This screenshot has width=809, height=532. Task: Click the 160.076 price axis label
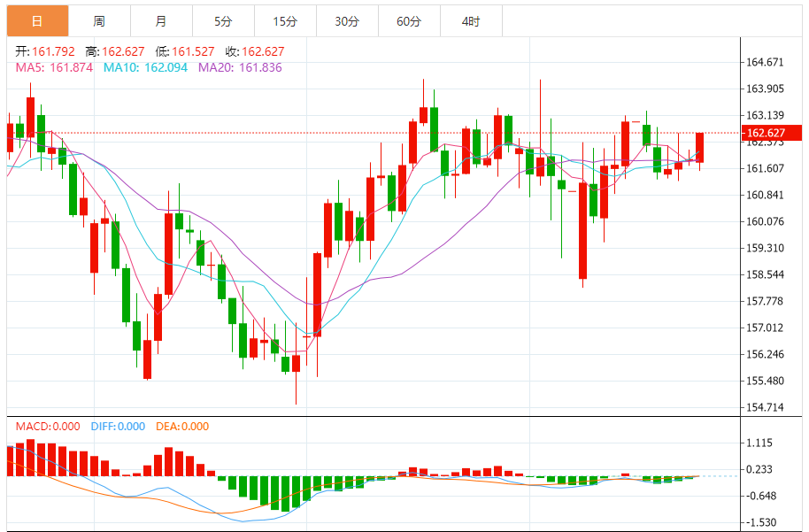765,221
